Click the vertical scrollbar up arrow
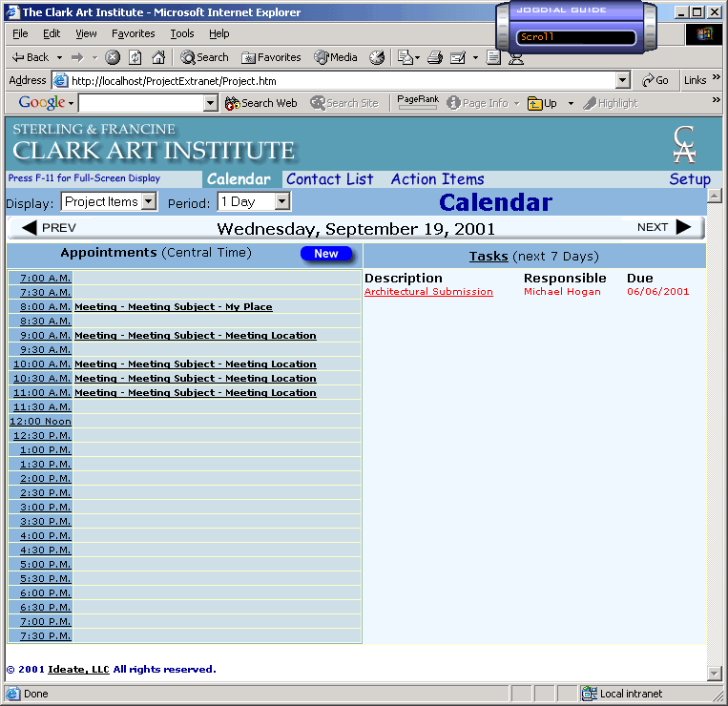 pos(714,196)
